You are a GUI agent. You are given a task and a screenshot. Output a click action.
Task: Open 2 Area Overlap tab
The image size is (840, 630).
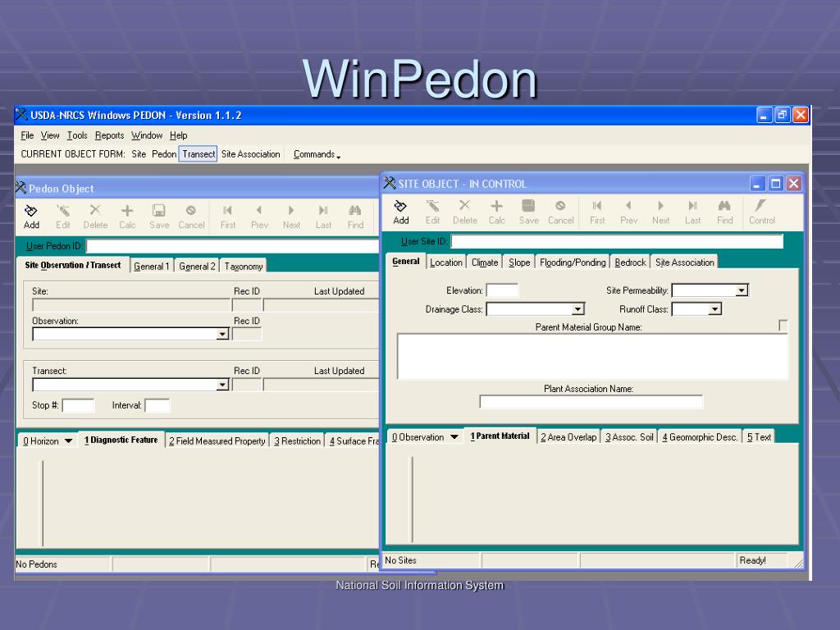point(568,437)
